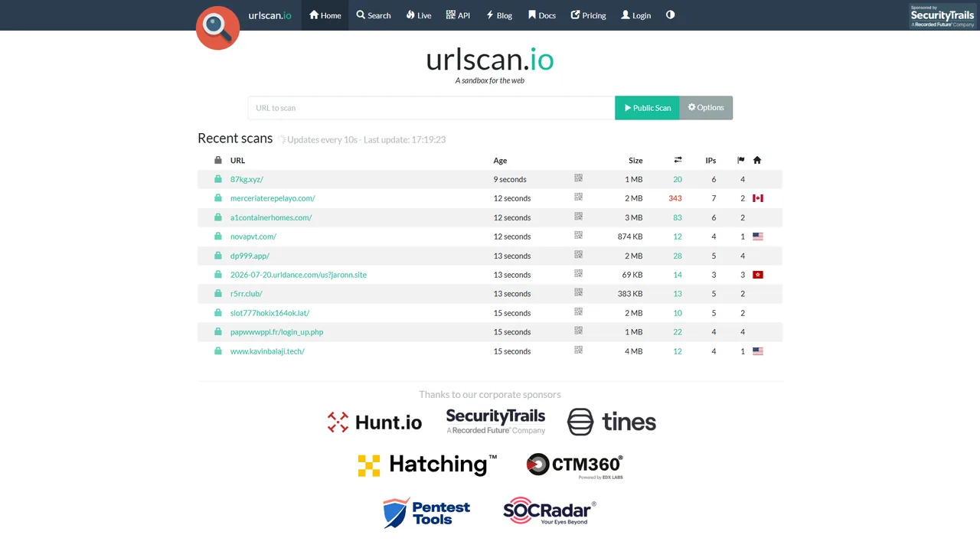Open the CTM360 sponsor logo
980x551 pixels.
[x=575, y=465]
